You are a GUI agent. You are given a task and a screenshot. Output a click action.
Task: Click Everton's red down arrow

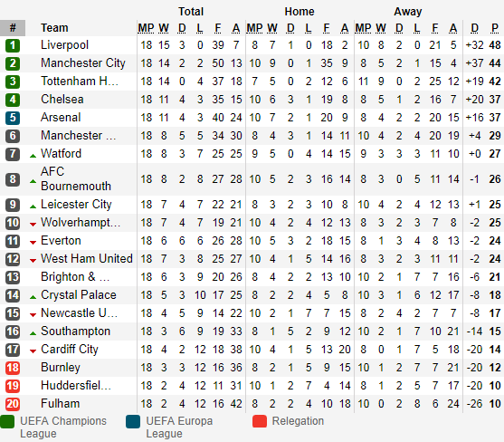pyautogui.click(x=33, y=243)
